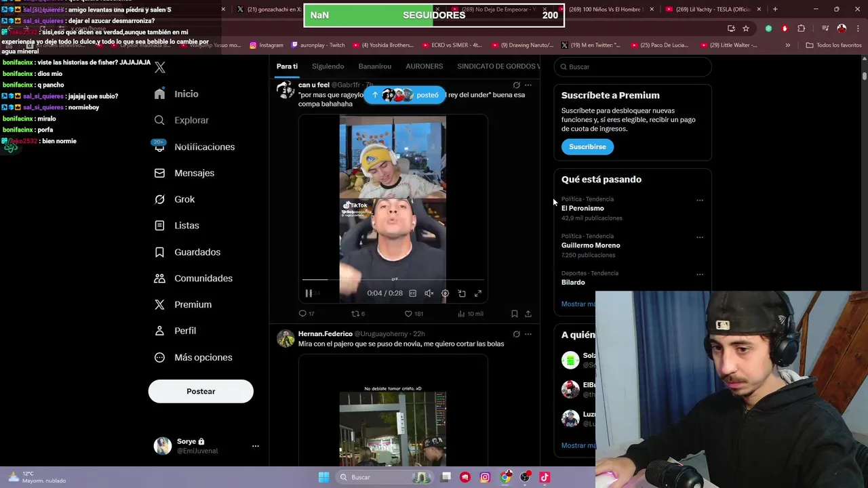
Task: Click Grok icon on can u feel's post
Action: [x=516, y=85]
